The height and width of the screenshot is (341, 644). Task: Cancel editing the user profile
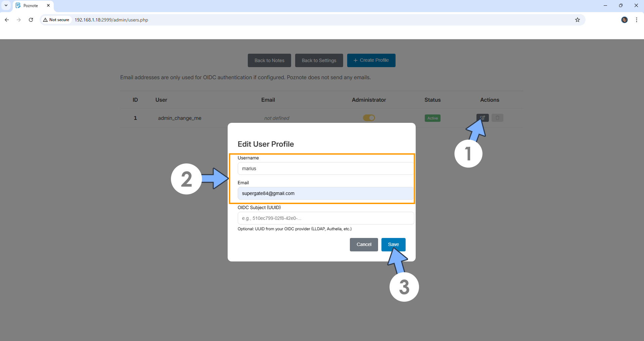pos(364,244)
